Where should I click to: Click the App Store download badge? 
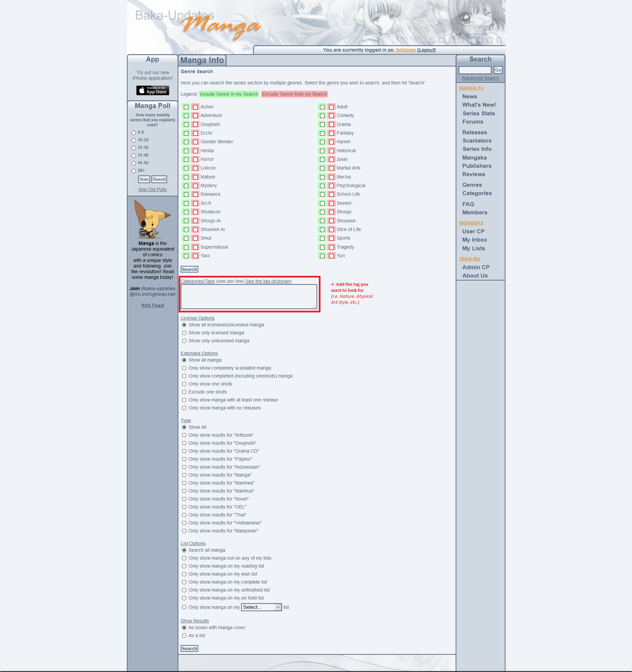tap(152, 90)
